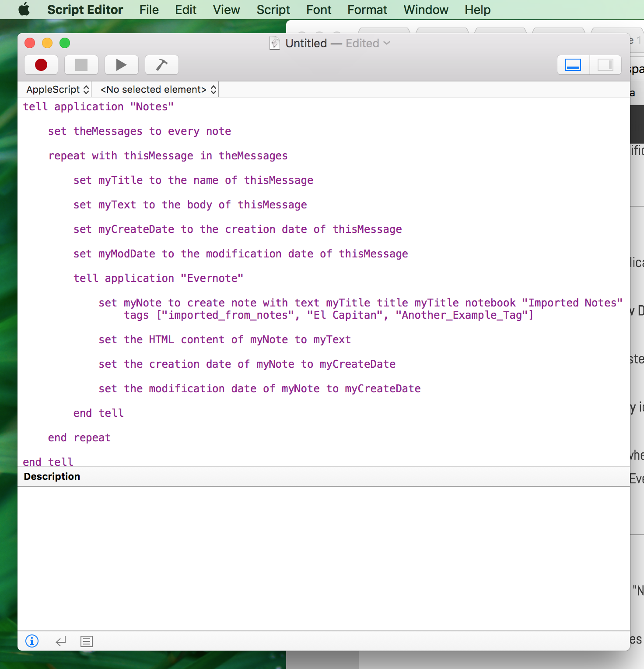Minimize the window with the yellow button
The image size is (644, 669).
pyautogui.click(x=47, y=43)
